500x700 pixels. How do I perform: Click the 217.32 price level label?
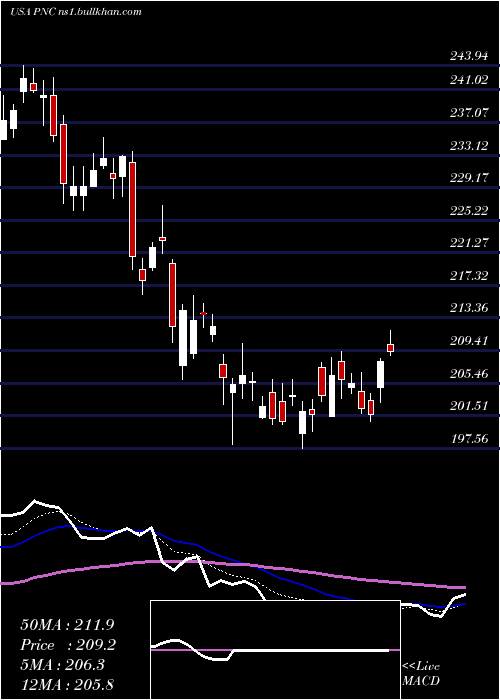(x=468, y=276)
